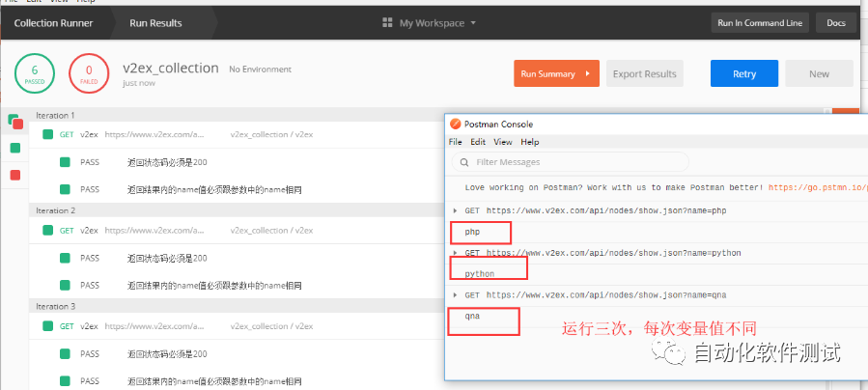Select the v2ex GET request in Iteration 3
The width and height of the screenshot is (868, 390).
236,326
